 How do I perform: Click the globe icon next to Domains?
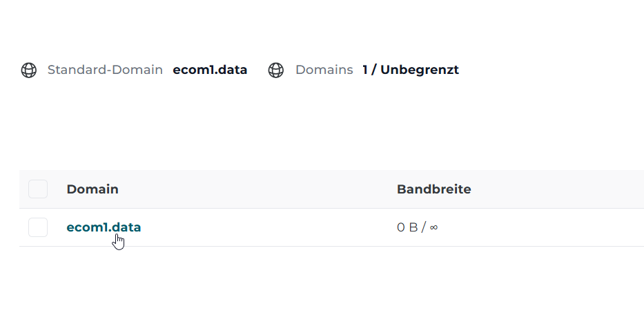point(276,70)
